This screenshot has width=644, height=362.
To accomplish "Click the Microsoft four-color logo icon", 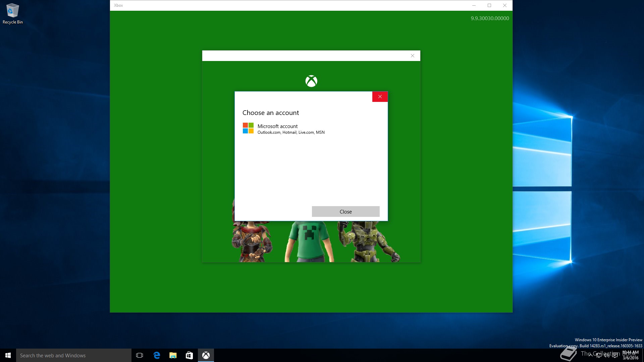I will (x=248, y=128).
